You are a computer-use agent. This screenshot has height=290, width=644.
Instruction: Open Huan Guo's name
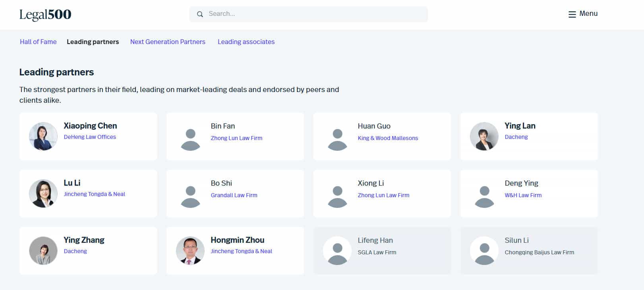(x=374, y=126)
